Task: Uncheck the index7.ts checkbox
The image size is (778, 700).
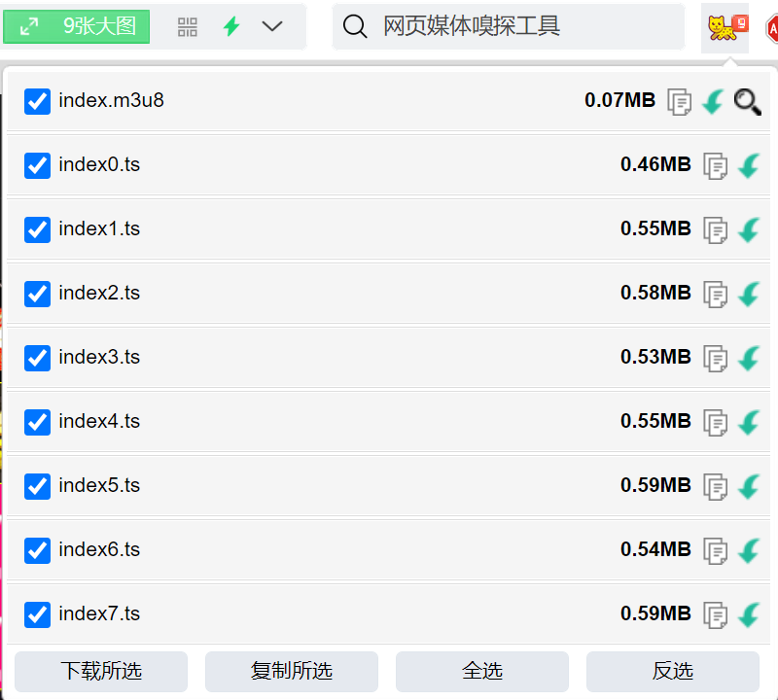Action: pyautogui.click(x=37, y=614)
